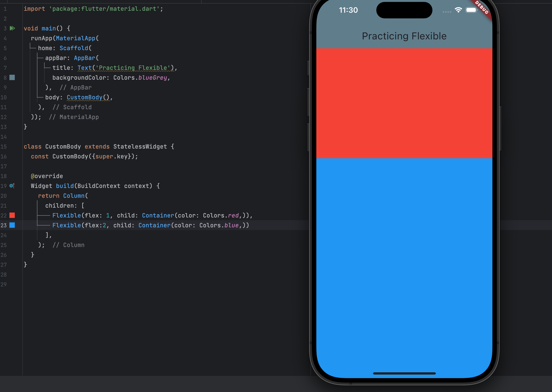552x392 pixels.
Task: Click the Column widget on line 20
Action: click(x=74, y=196)
